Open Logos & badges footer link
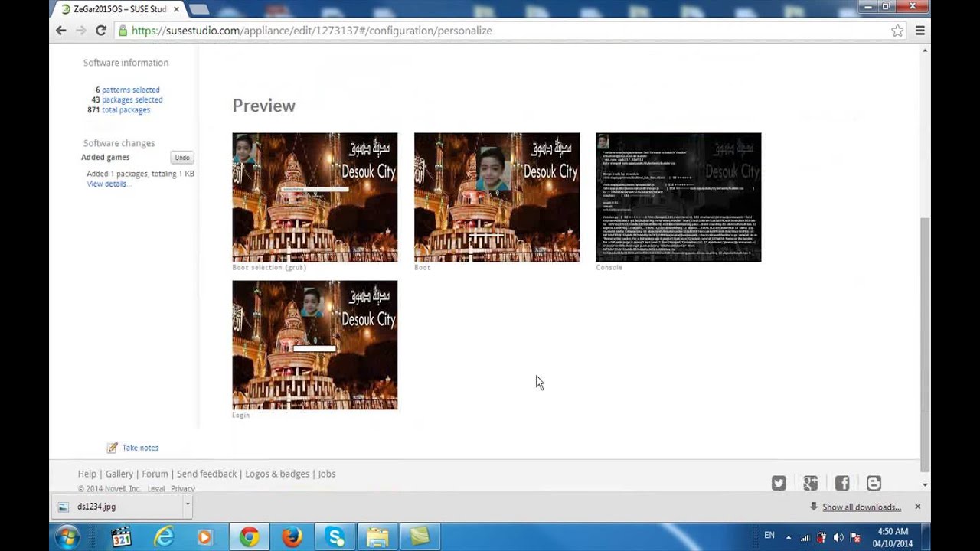Viewport: 980px width, 551px height. pos(277,474)
